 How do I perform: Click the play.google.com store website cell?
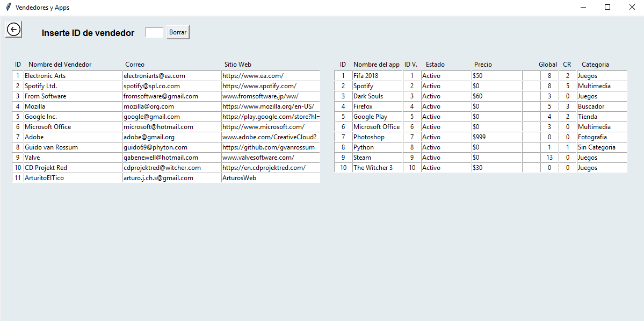(x=271, y=117)
